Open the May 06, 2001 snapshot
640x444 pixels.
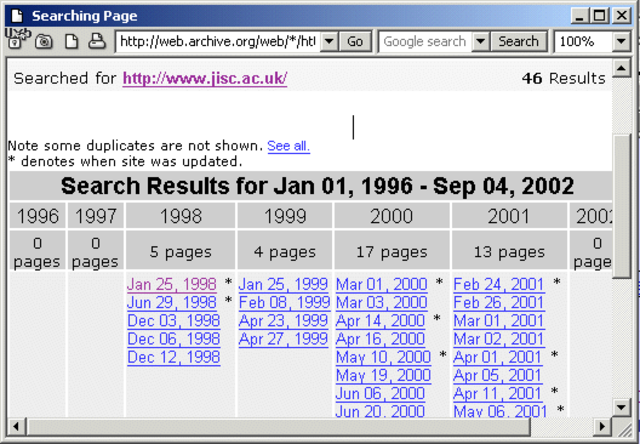coord(500,411)
